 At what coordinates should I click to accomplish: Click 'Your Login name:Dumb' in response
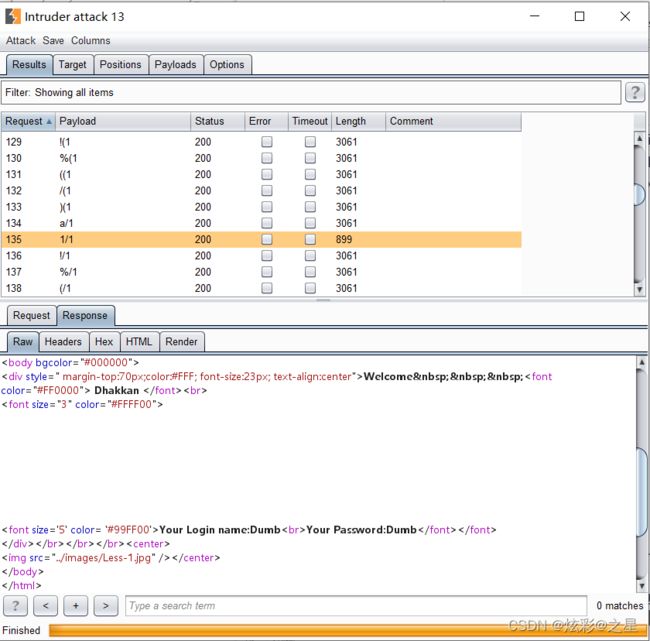point(220,530)
